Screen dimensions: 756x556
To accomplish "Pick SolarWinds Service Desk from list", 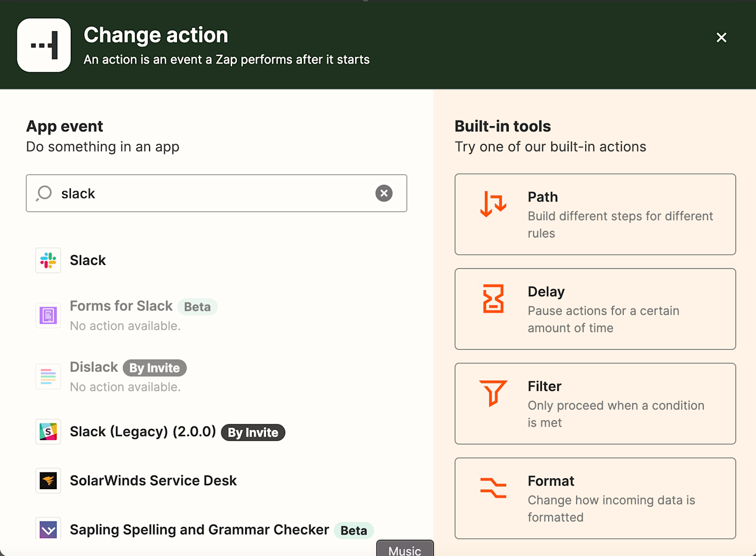I will point(153,480).
